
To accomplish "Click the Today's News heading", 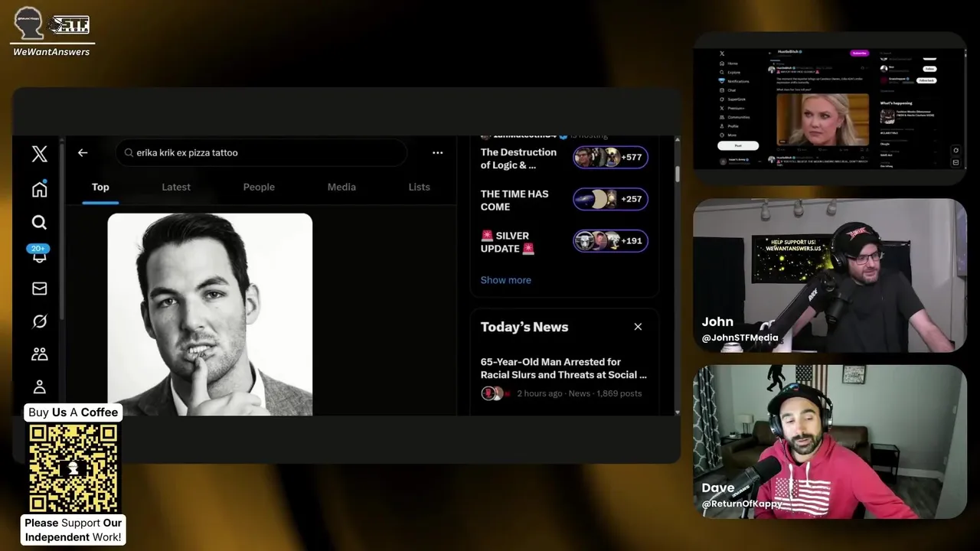I will coord(524,327).
